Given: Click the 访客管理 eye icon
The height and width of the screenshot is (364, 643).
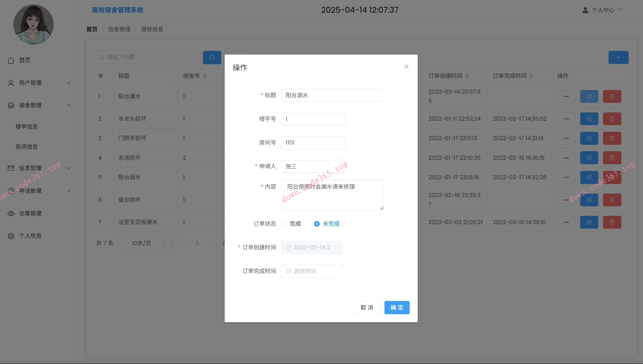Looking at the screenshot, I should 10,213.
